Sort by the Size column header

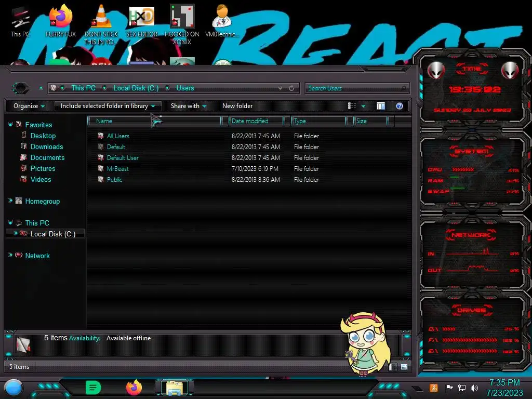tap(370, 121)
